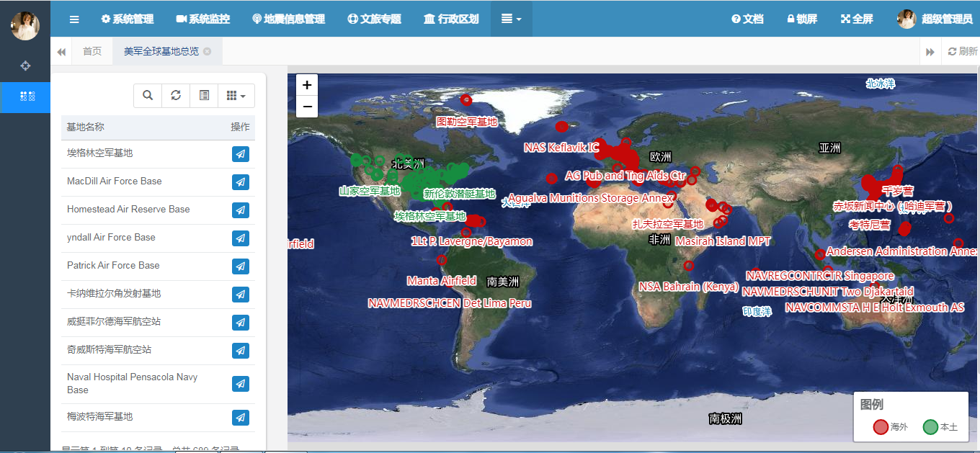Switch to 美军全球基地总览 tab
The image size is (980, 453).
[161, 52]
